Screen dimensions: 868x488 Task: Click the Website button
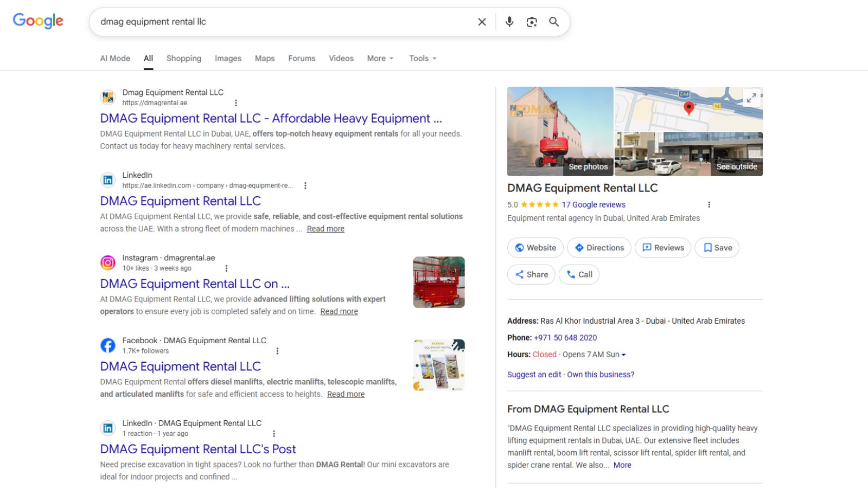[x=535, y=248]
